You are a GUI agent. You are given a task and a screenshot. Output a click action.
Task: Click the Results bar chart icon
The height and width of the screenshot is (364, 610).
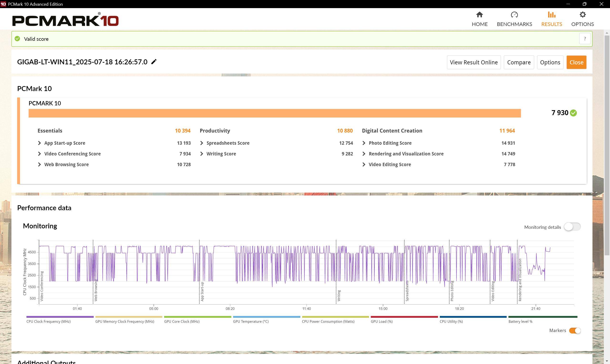(x=551, y=15)
